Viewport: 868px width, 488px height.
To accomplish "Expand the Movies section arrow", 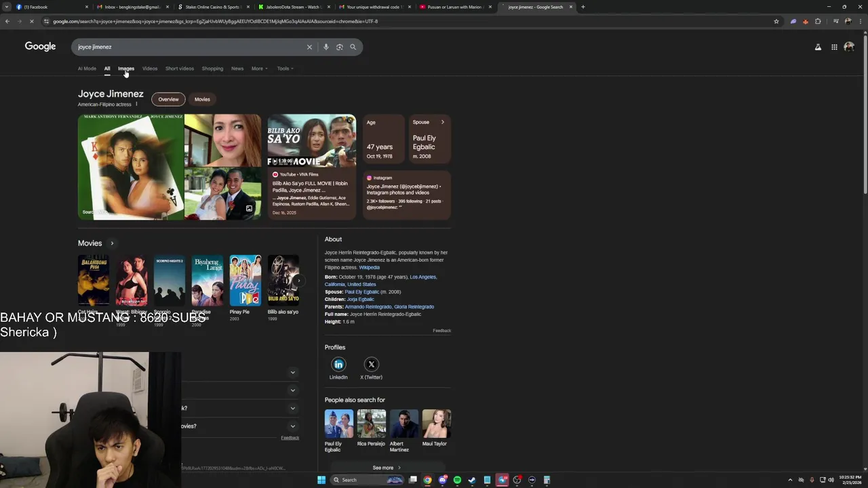I will [x=112, y=243].
